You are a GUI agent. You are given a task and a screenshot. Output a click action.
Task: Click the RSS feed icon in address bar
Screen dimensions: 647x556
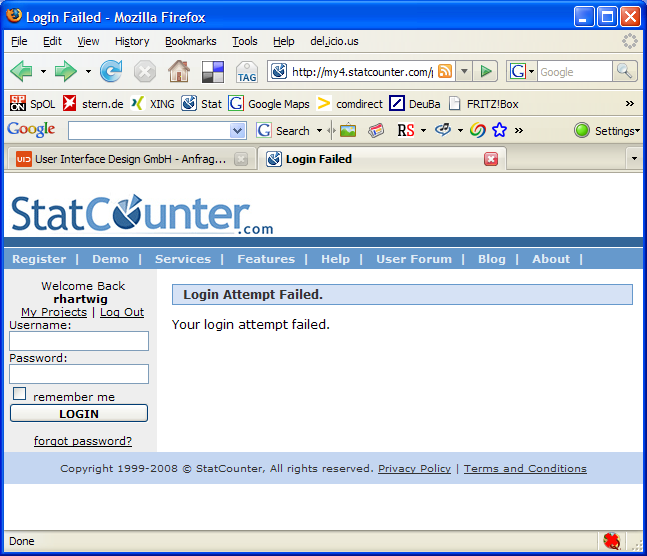pyautogui.click(x=445, y=71)
